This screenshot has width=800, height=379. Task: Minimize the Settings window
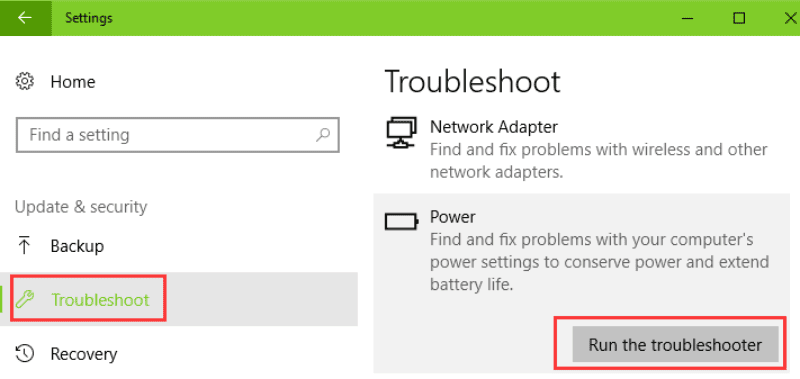[689, 18]
